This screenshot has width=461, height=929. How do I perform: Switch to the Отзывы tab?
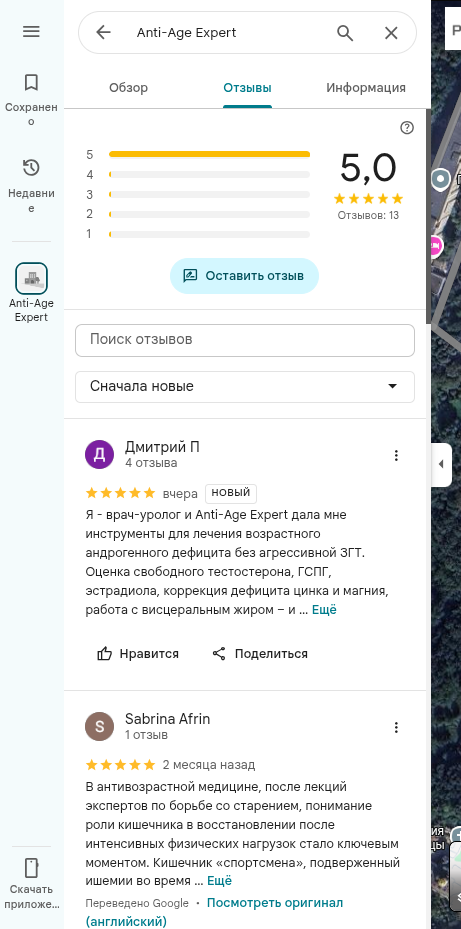click(247, 88)
